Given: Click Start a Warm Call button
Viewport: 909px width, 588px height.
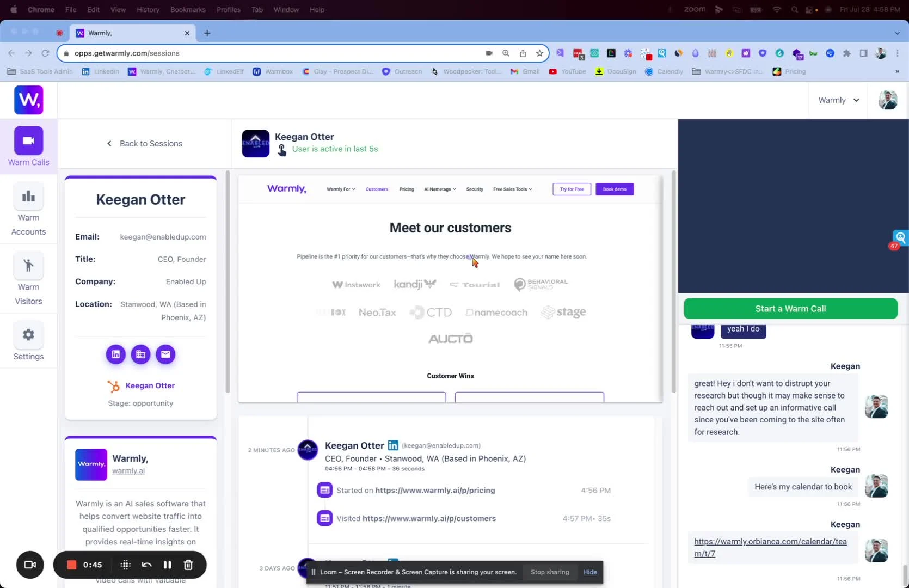Looking at the screenshot, I should coord(790,309).
